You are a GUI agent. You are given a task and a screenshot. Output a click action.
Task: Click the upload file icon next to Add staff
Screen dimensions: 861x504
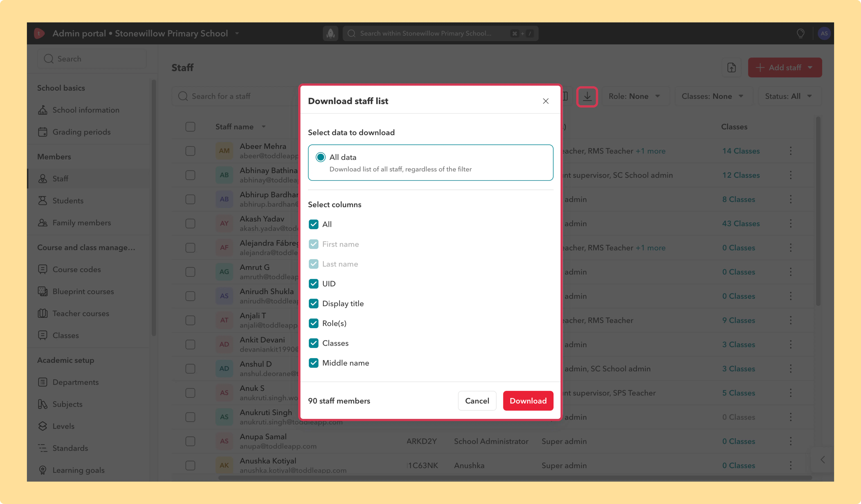tap(732, 68)
